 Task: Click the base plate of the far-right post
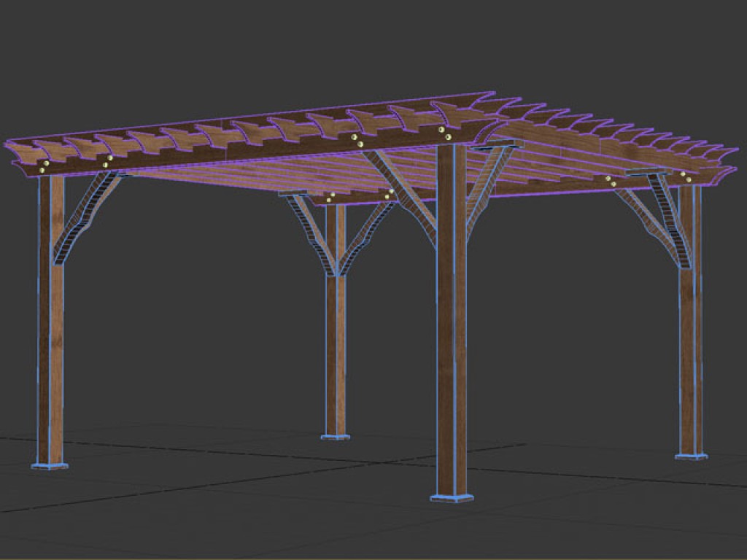[690, 456]
